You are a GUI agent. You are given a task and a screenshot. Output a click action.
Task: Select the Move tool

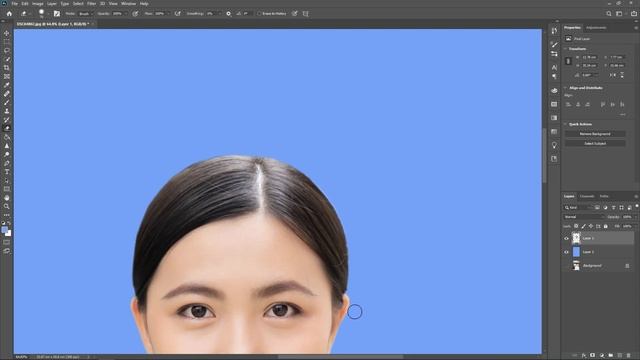7,33
